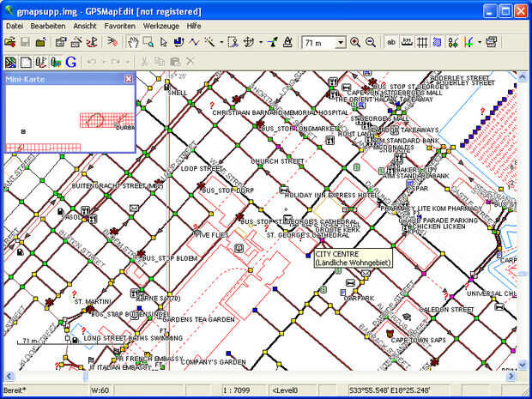Viewport: 532px width, 399px height.
Task: Click the satellite dish GPS tool icon
Action: [273, 42]
